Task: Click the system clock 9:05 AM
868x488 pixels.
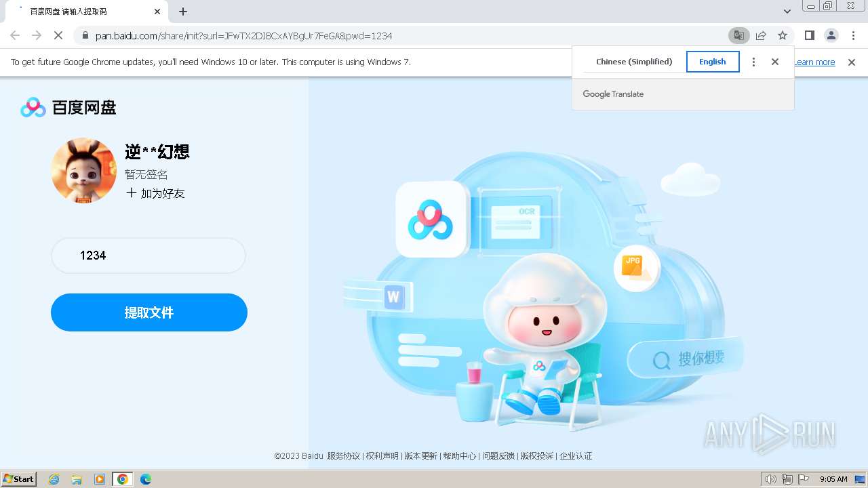Action: pyautogui.click(x=833, y=479)
